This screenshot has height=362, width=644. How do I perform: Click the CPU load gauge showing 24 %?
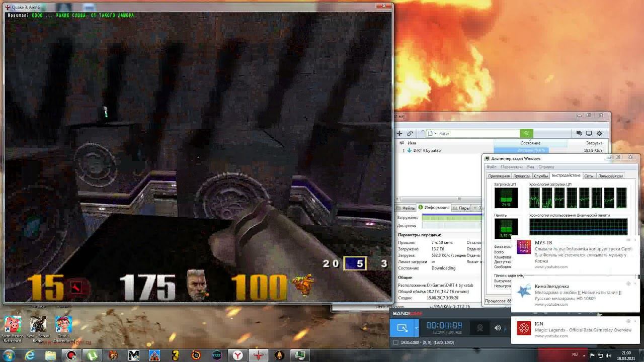click(506, 198)
